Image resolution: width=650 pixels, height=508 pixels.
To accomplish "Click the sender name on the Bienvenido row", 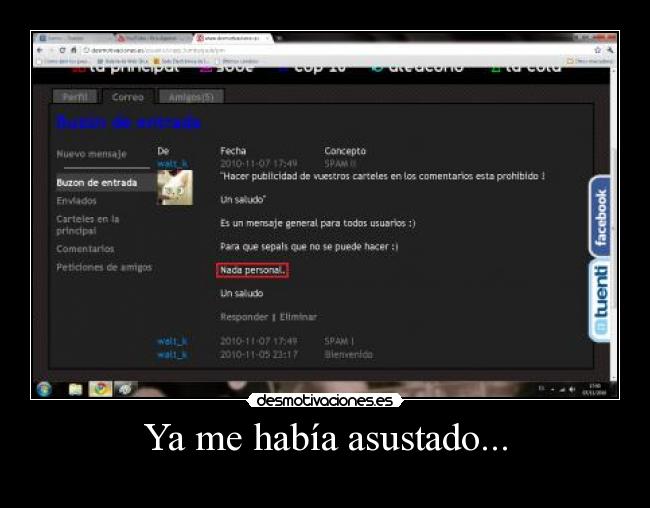I will click(x=173, y=355).
